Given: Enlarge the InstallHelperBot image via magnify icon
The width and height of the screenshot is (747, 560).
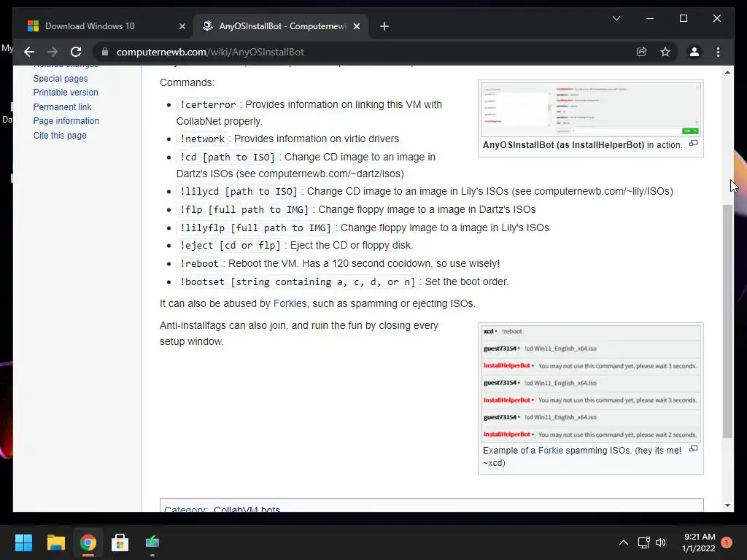Looking at the screenshot, I should pos(694,144).
